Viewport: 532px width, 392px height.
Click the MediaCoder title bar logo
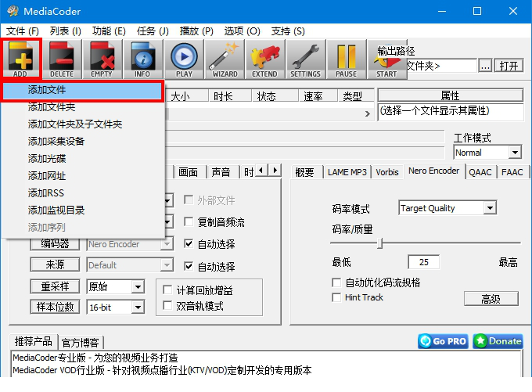[13, 11]
